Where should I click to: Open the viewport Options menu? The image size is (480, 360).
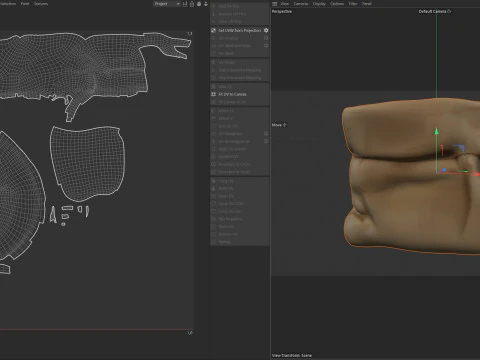337,4
